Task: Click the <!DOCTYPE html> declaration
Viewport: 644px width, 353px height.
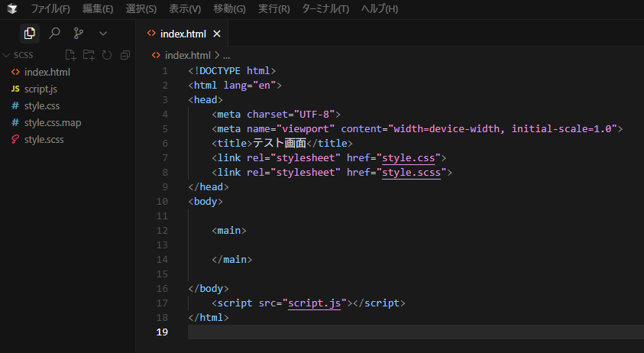Action: click(x=232, y=71)
